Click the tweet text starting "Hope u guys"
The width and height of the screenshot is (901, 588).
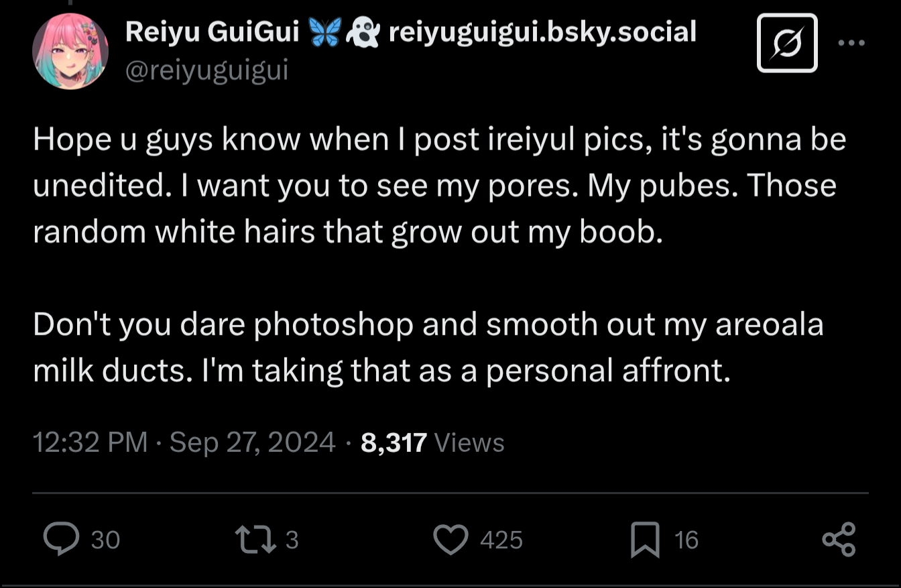tap(439, 185)
